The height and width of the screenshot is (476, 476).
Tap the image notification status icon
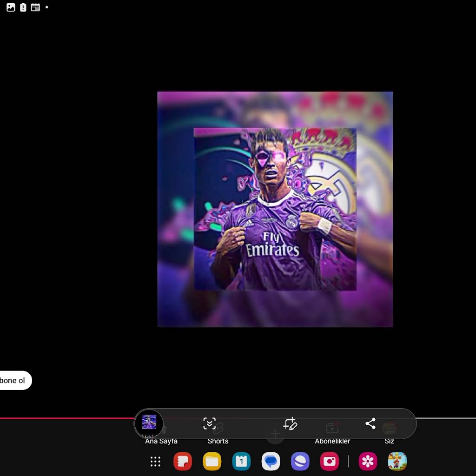coord(11,7)
